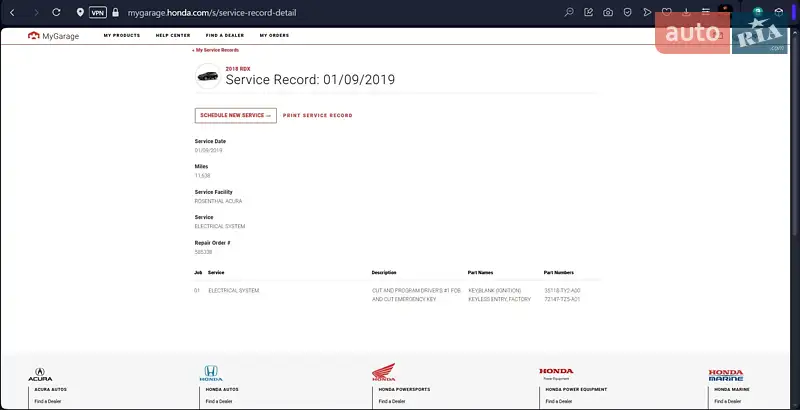The image size is (800, 410).
Task: Open the My Products menu
Action: (x=122, y=35)
